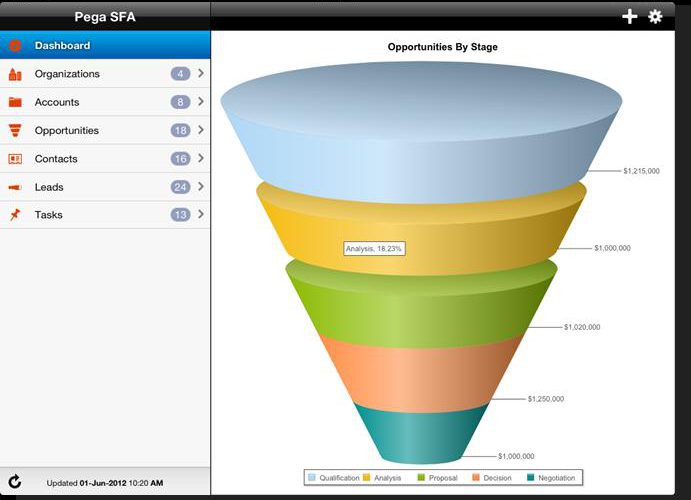
Task: Click the Accounts folder icon
Action: pos(15,102)
